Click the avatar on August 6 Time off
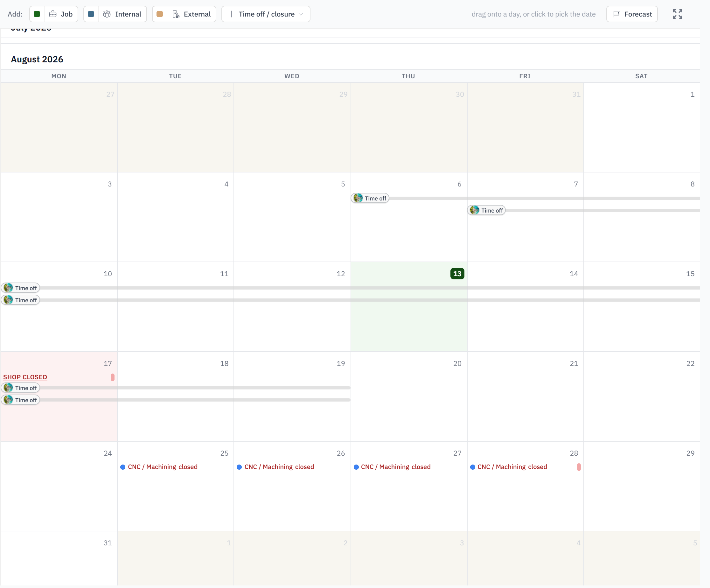The width and height of the screenshot is (710, 588). tap(358, 198)
